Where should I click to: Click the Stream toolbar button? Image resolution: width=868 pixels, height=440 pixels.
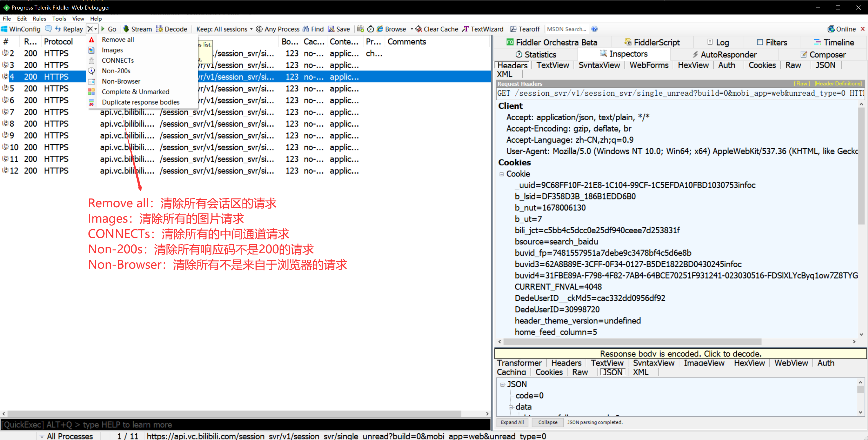point(137,29)
